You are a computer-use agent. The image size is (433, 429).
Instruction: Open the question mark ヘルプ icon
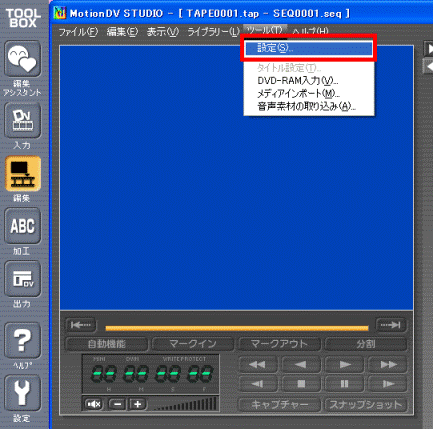tap(22, 340)
